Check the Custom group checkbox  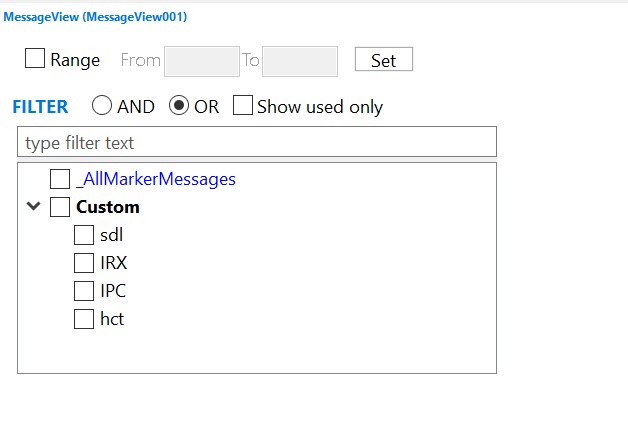coord(60,207)
